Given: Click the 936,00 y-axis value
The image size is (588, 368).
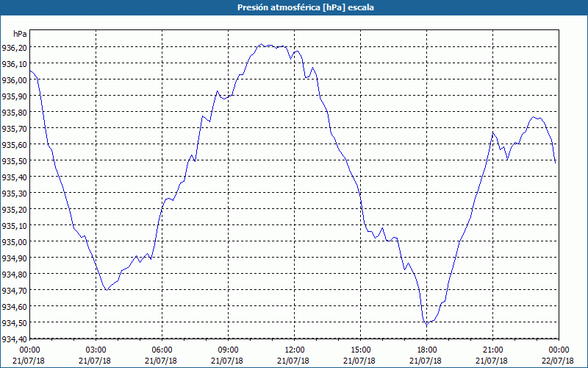Looking at the screenshot, I should [x=15, y=80].
